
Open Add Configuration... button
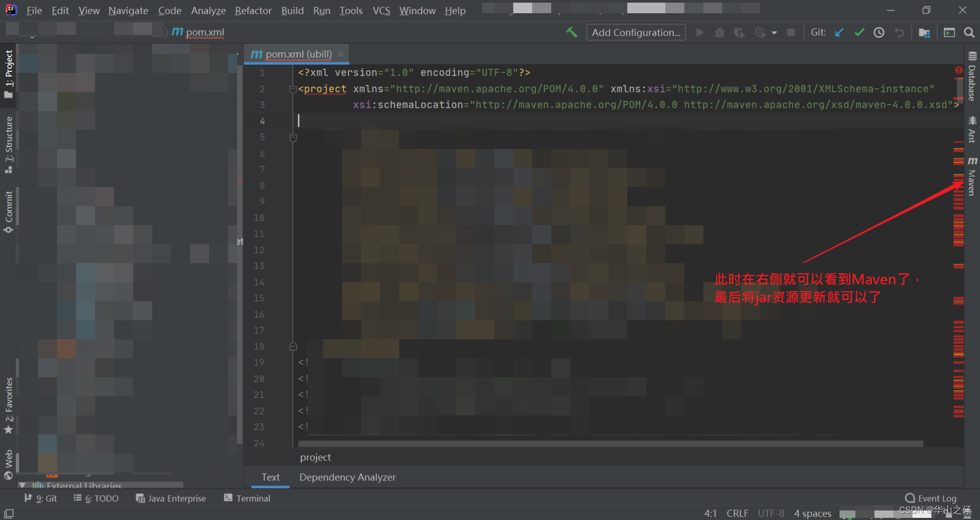(x=636, y=32)
